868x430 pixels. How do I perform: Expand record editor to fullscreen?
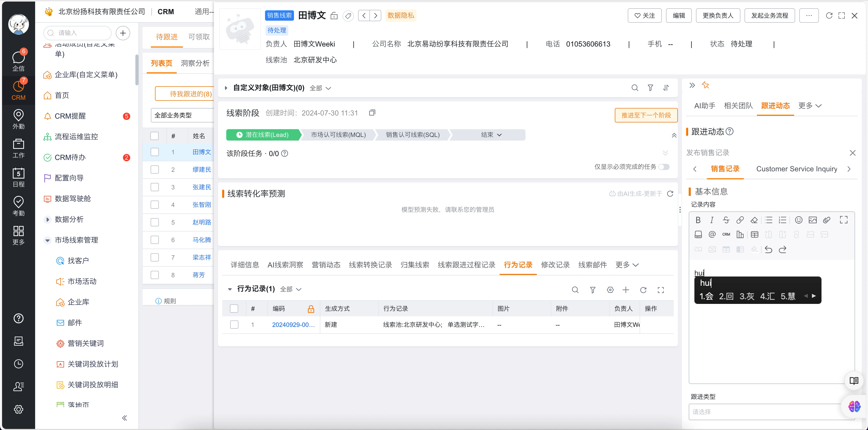(x=844, y=220)
